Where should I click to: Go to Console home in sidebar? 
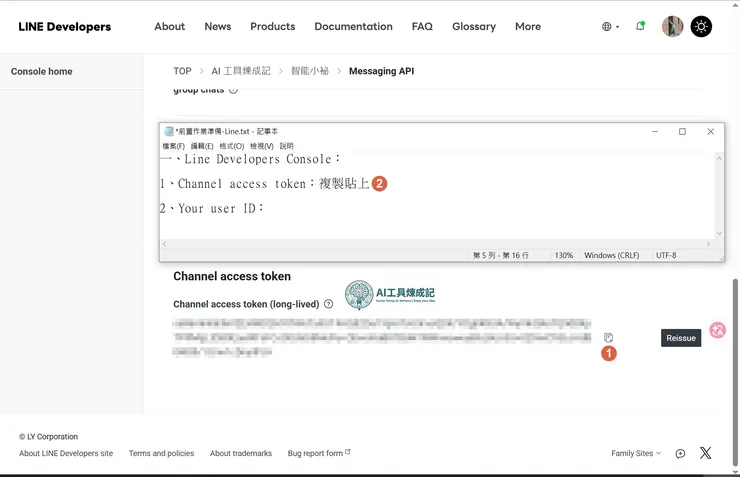click(x=42, y=71)
